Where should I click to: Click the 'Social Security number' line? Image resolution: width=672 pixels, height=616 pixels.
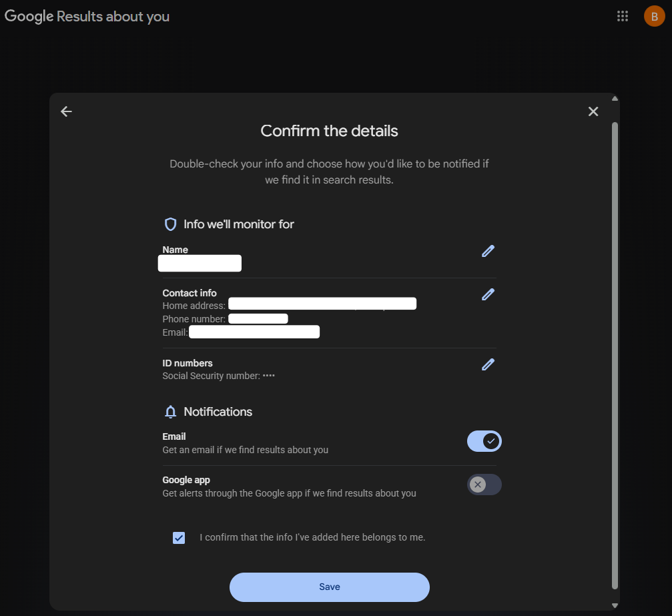pyautogui.click(x=219, y=376)
